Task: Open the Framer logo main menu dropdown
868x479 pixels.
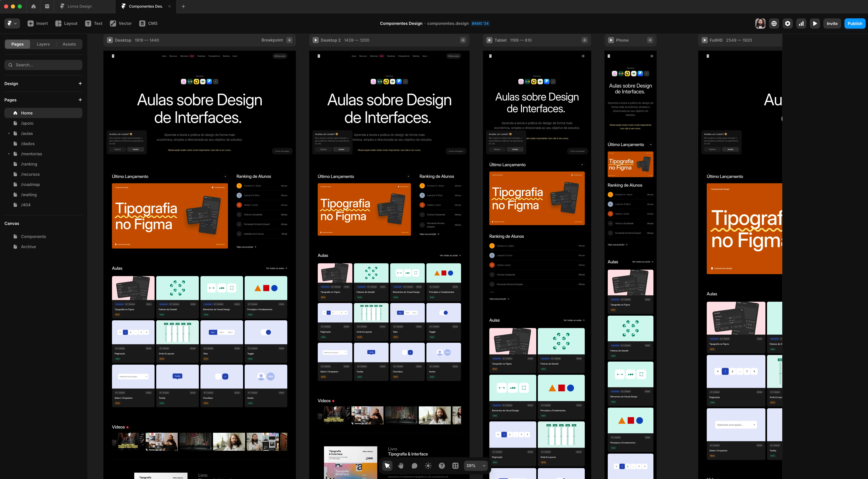Action: pos(12,24)
